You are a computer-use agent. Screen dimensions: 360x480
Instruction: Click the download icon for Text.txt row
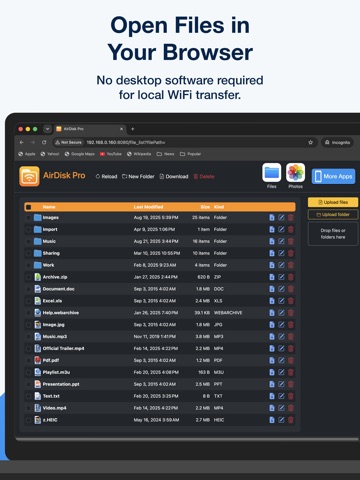pos(272,396)
